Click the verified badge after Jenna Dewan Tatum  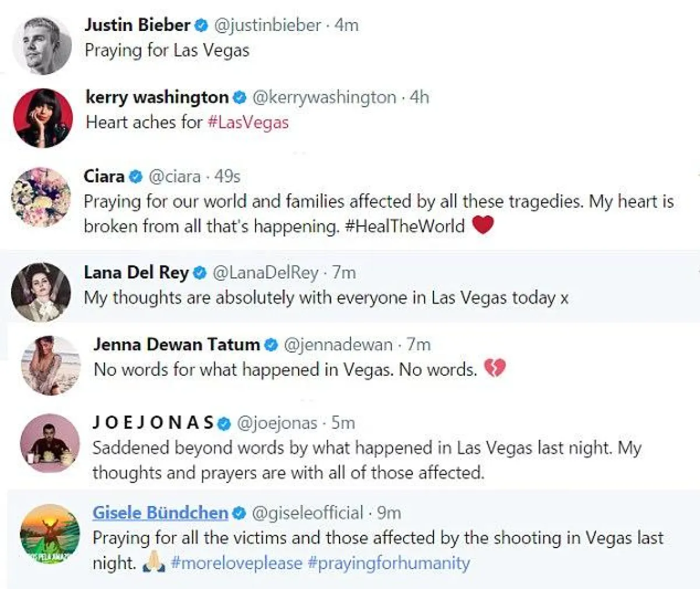pos(271,345)
